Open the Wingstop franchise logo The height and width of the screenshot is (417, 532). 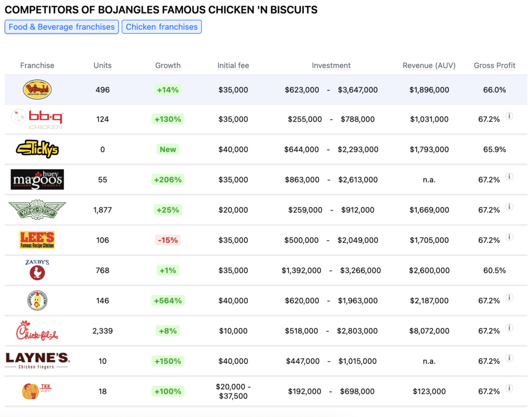[37, 210]
